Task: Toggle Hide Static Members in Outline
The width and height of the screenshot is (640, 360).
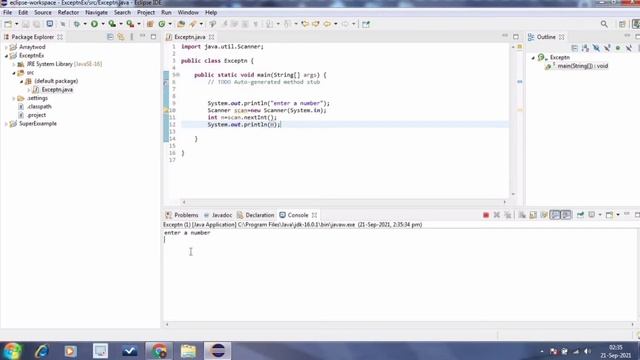Action: pyautogui.click(x=607, y=48)
